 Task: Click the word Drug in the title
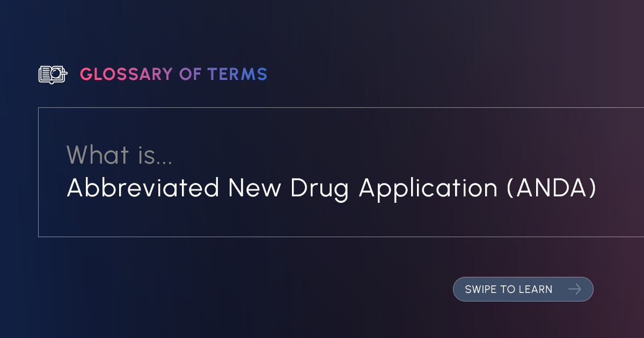pos(320,188)
